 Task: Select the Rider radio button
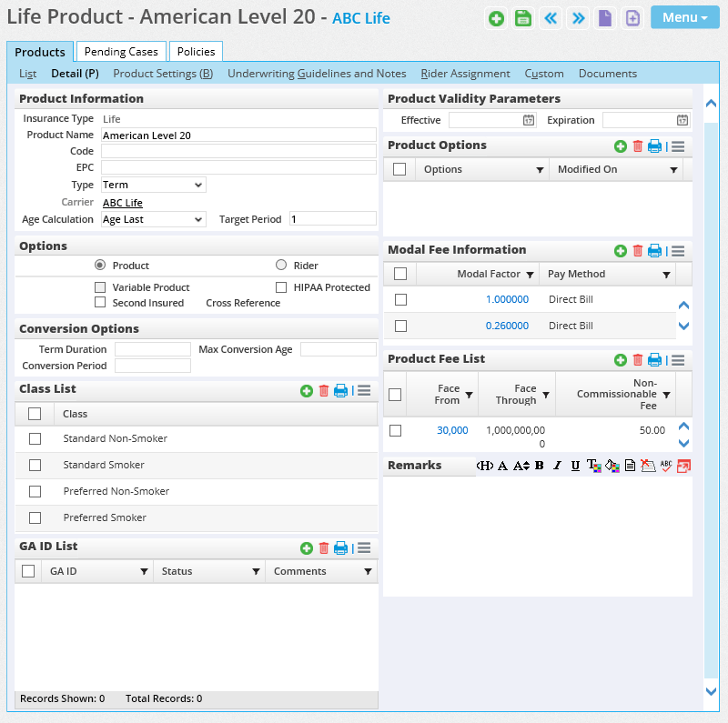click(281, 266)
